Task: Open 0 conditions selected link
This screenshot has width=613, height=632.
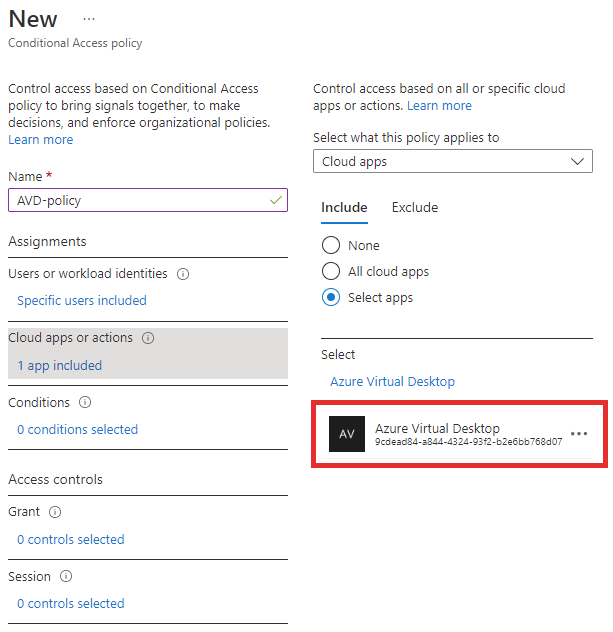Action: 77,430
